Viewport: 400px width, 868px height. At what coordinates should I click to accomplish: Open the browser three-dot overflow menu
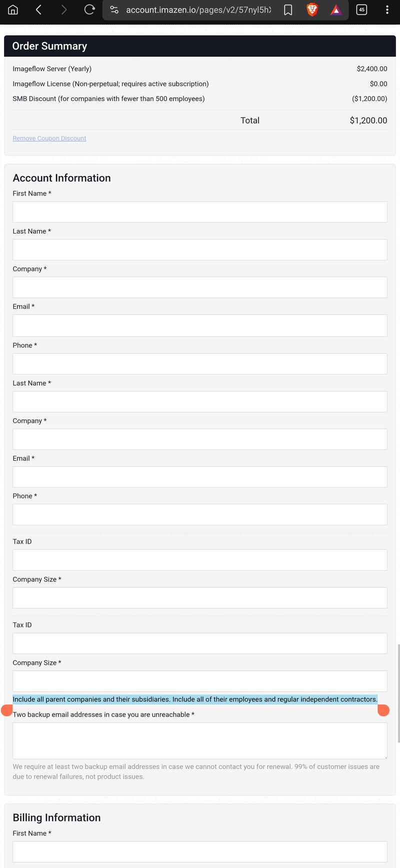(x=386, y=10)
